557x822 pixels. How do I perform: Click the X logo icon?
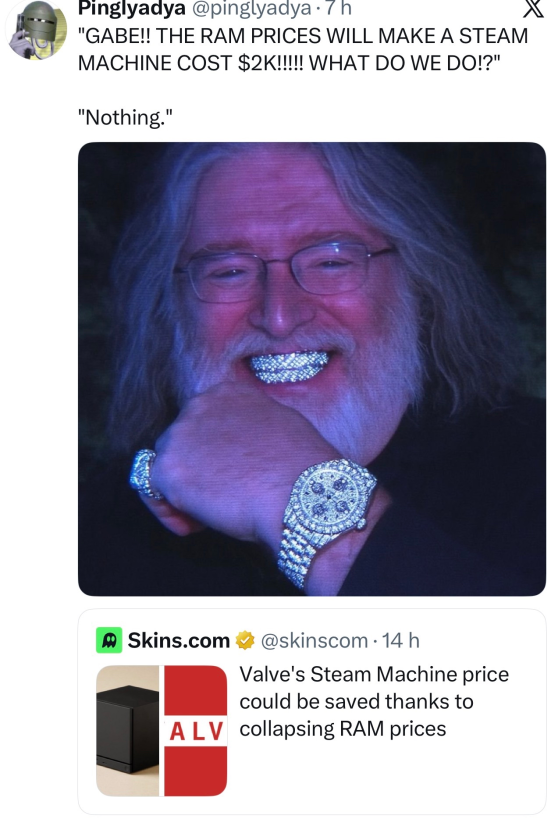(x=533, y=8)
